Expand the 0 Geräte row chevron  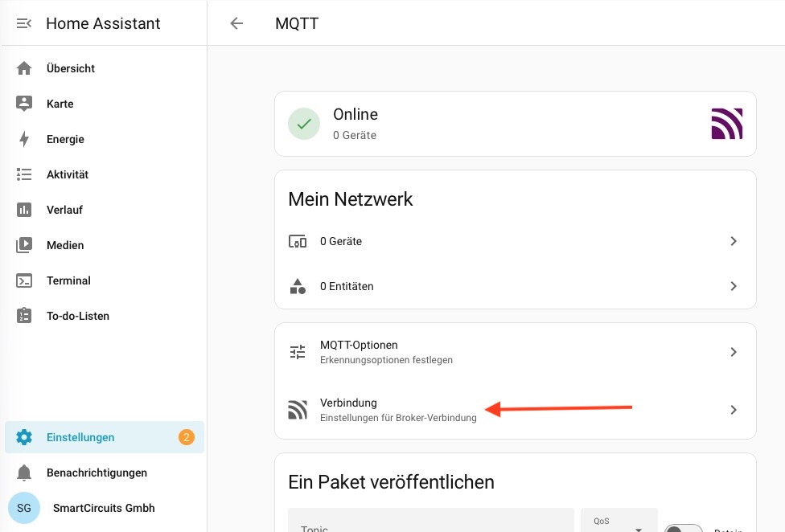(734, 241)
